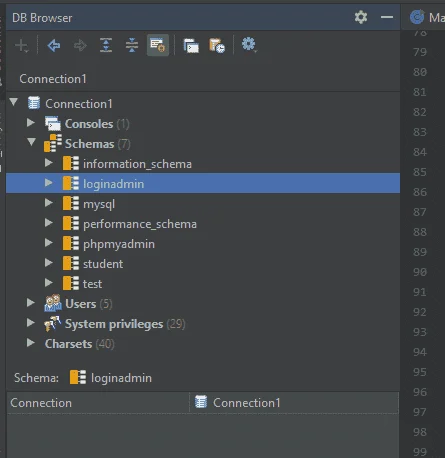This screenshot has height=458, width=445.
Task: Navigate back with blue left arrow
Action: point(54,45)
